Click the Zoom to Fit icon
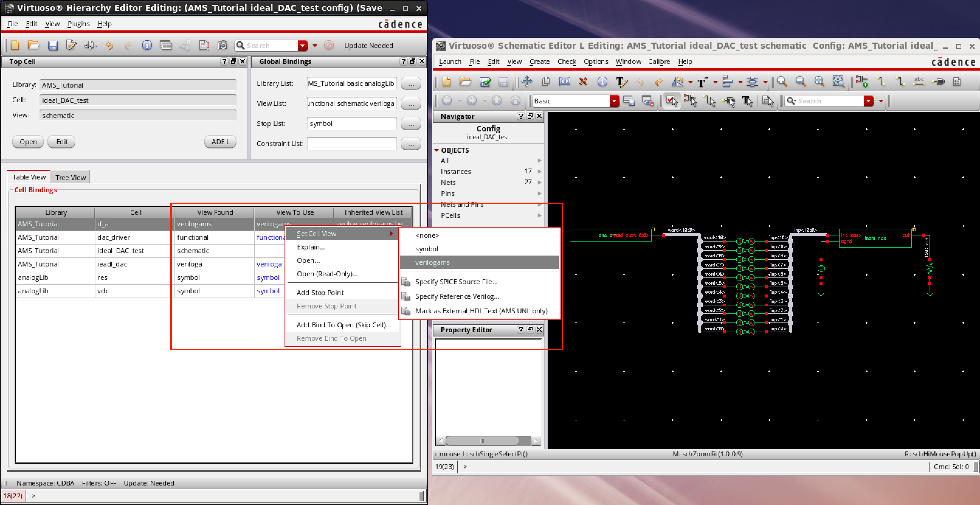The image size is (980, 505). pos(820,81)
